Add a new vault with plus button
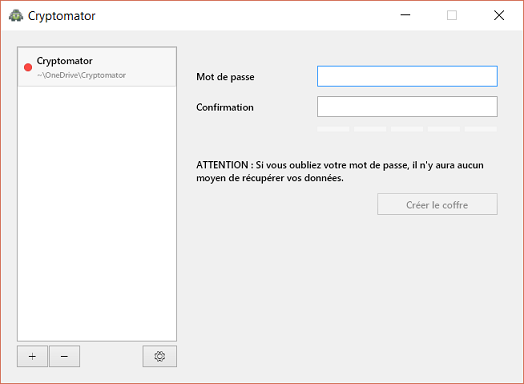The image size is (524, 384). pos(32,356)
